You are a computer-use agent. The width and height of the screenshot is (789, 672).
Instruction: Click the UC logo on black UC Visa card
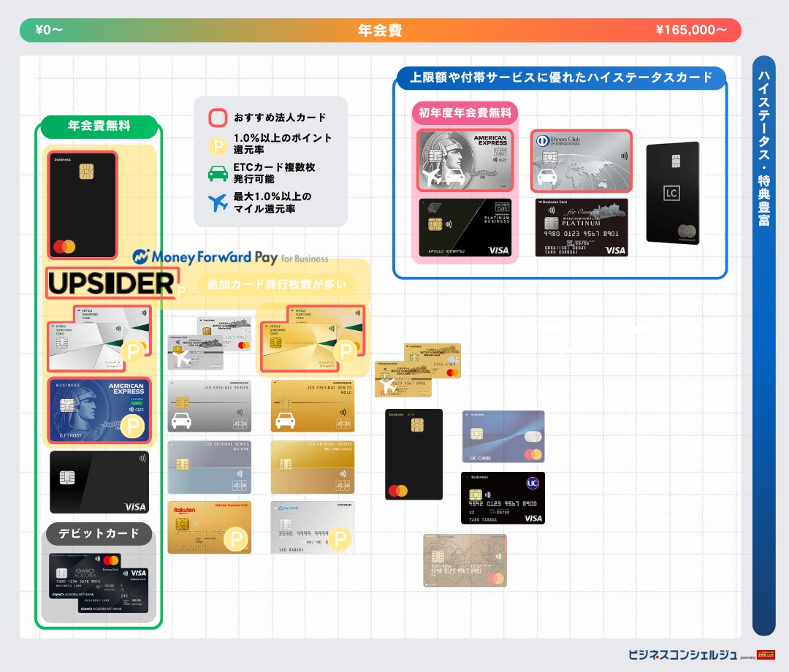[x=533, y=484]
